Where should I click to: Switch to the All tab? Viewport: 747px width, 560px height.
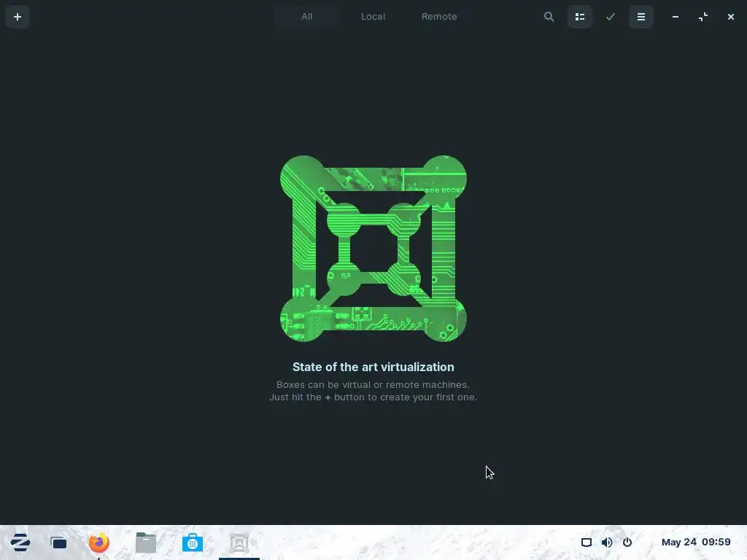coord(306,17)
